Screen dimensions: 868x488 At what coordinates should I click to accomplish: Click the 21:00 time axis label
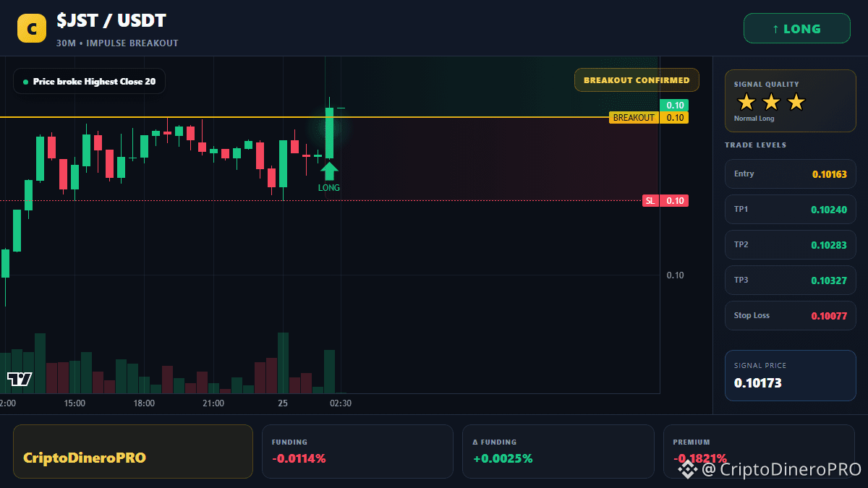[213, 403]
